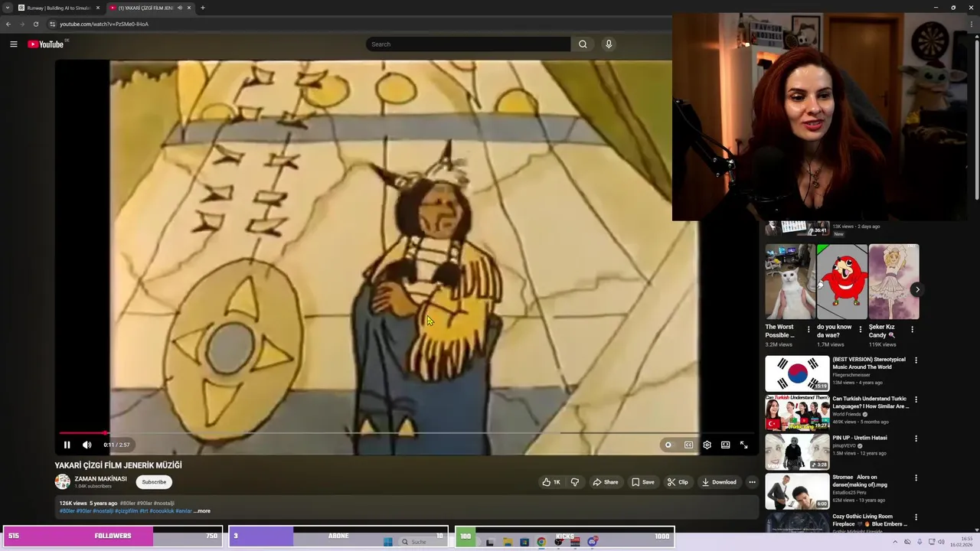
Task: Toggle closed captions in the player
Action: click(x=688, y=445)
